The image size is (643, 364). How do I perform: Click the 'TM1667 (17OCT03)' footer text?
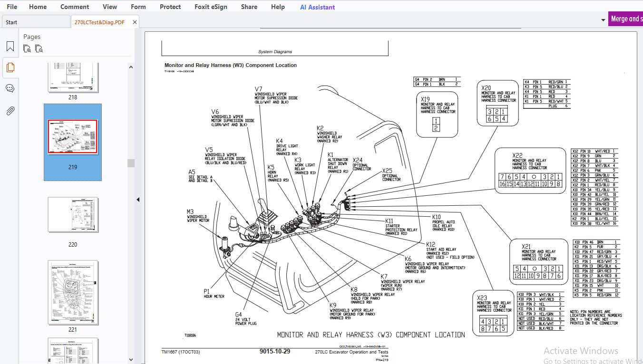[181, 352]
